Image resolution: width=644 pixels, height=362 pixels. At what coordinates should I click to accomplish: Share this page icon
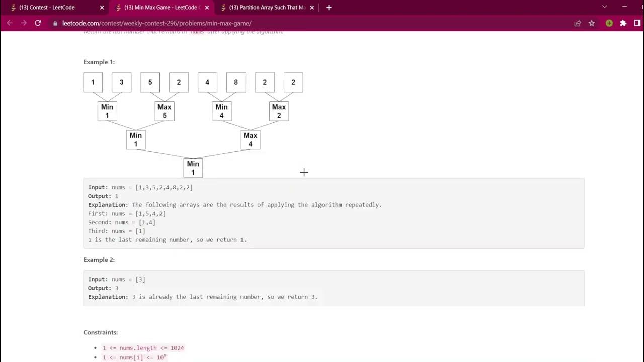point(578,23)
